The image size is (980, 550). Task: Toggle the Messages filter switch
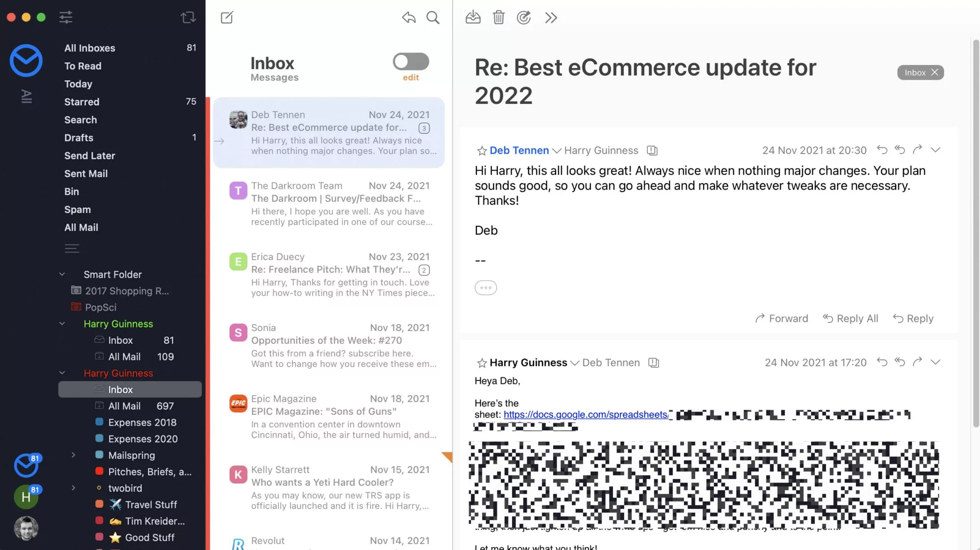pyautogui.click(x=411, y=61)
